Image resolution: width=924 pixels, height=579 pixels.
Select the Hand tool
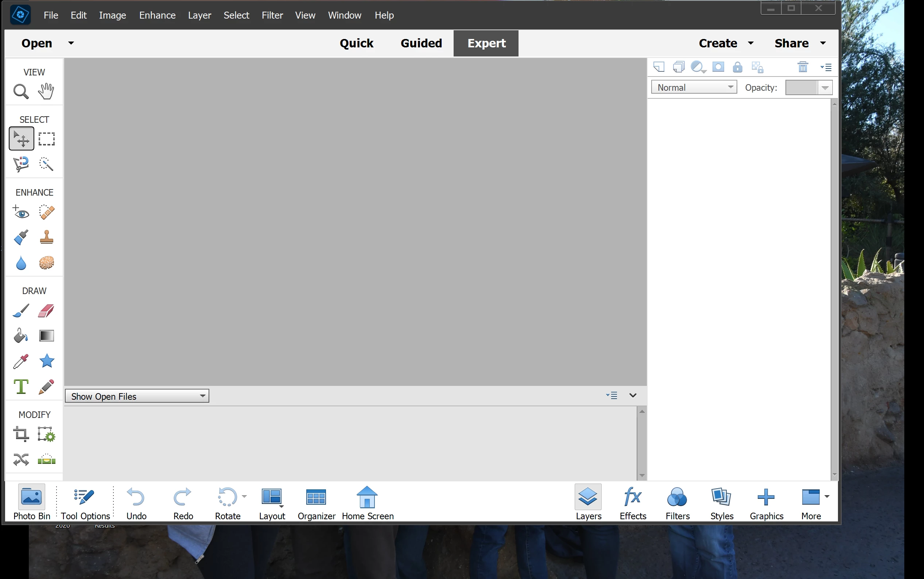(46, 91)
